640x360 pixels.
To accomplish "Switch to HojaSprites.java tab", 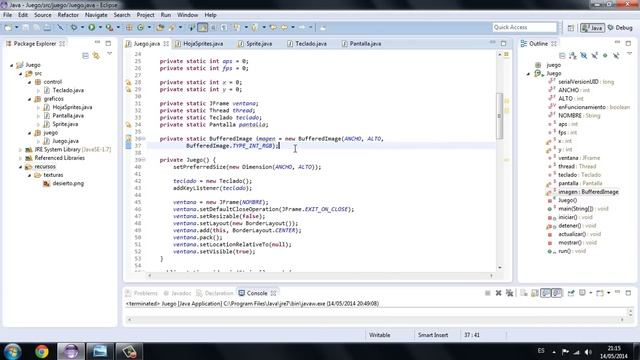I will click(203, 44).
